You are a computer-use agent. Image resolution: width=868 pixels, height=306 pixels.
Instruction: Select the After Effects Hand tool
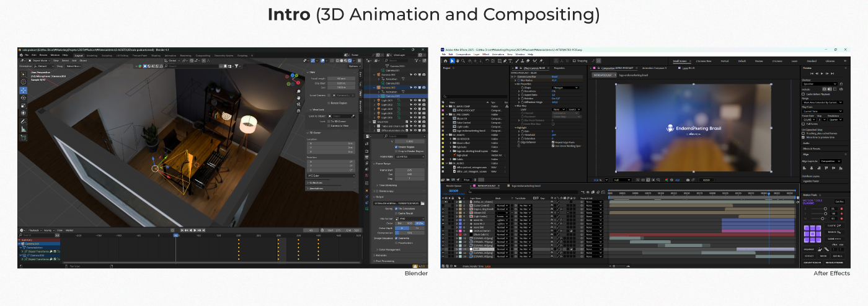tap(458, 61)
